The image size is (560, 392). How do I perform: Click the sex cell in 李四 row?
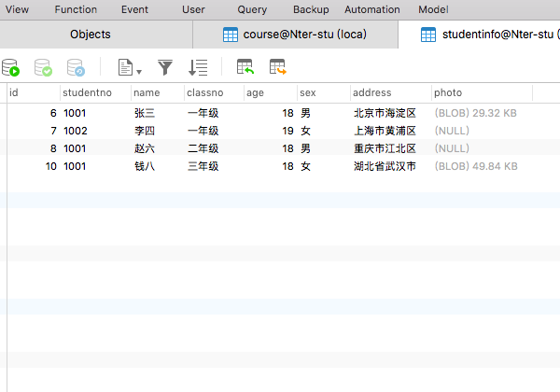[305, 131]
